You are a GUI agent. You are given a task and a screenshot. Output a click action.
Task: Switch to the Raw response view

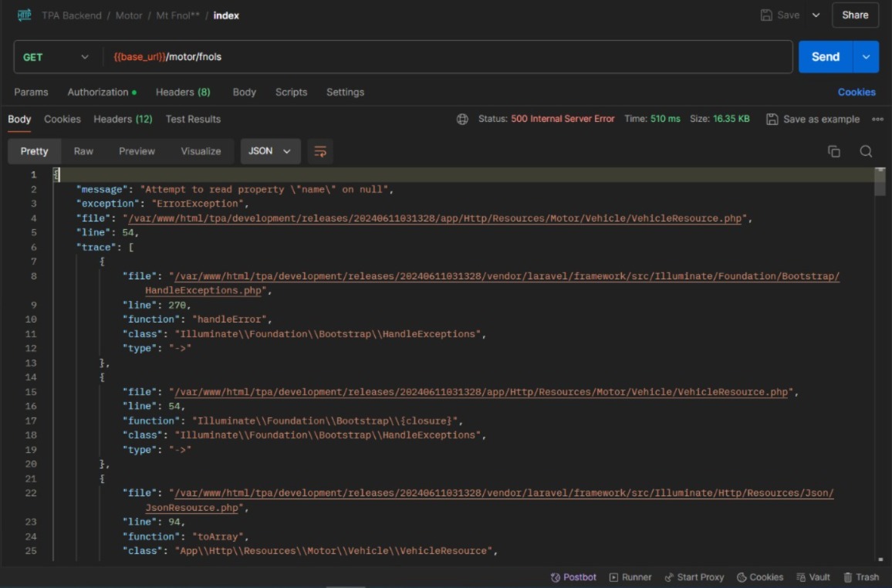(x=83, y=151)
